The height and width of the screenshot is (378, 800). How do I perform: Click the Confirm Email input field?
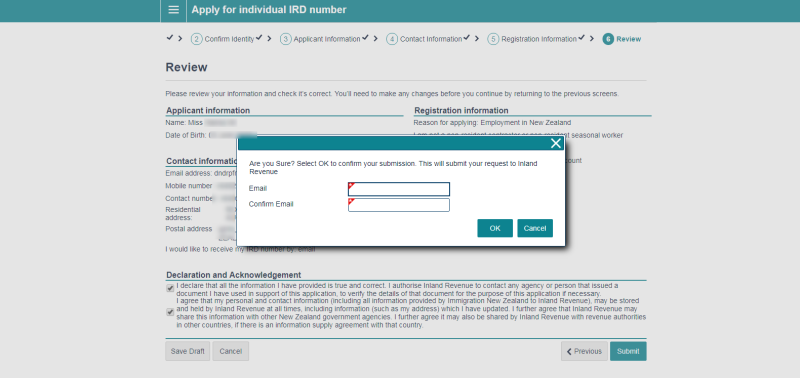click(x=398, y=205)
